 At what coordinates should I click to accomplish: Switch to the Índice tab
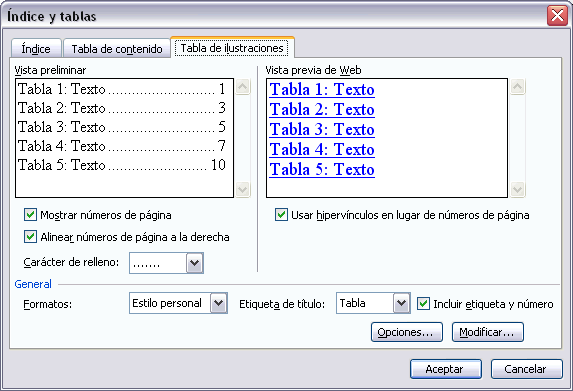pos(36,48)
